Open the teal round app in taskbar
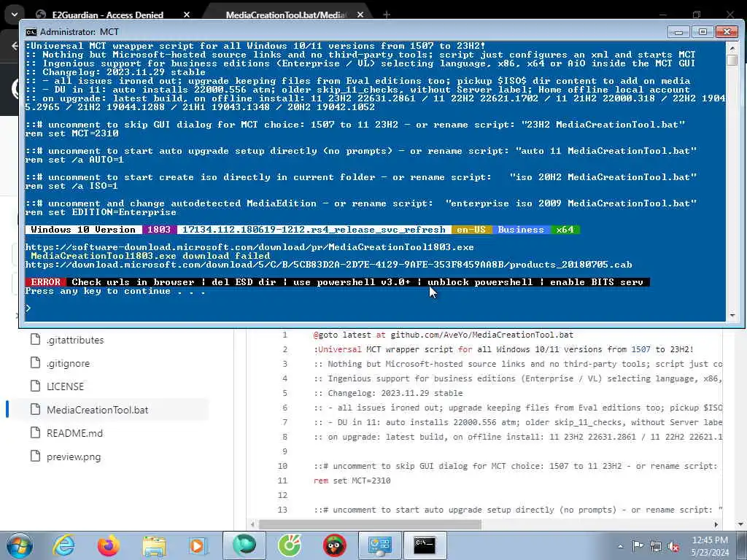This screenshot has width=747, height=560. pyautogui.click(x=244, y=545)
